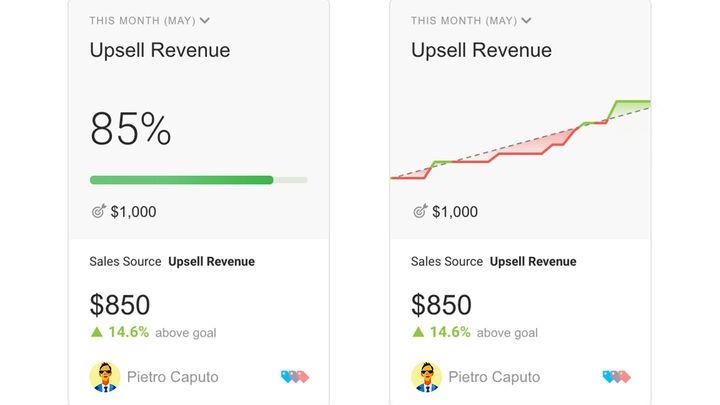
Task: Select bold Upsell Revenue sales source in left card
Action: 211,261
